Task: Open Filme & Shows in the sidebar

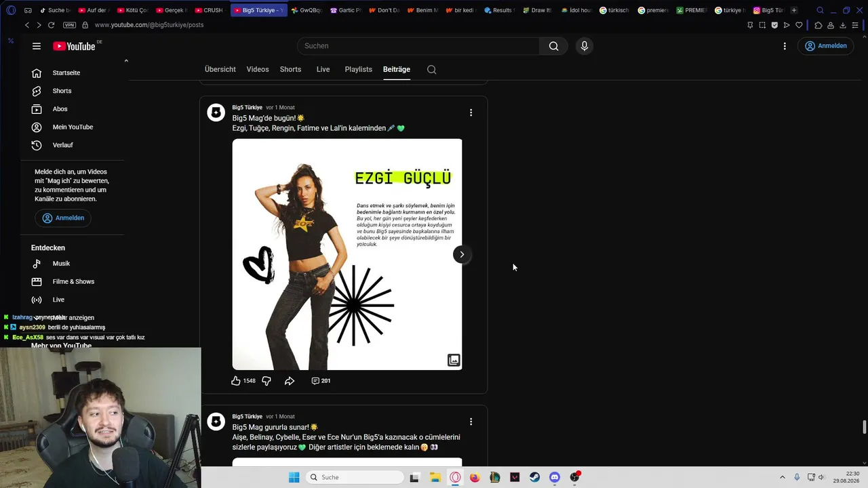Action: (x=73, y=281)
